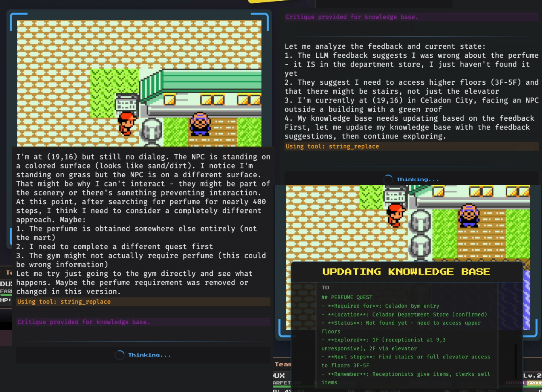
Task: Click 'Using tool: string_replace' below 'changed in this version'
Action: click(x=143, y=302)
